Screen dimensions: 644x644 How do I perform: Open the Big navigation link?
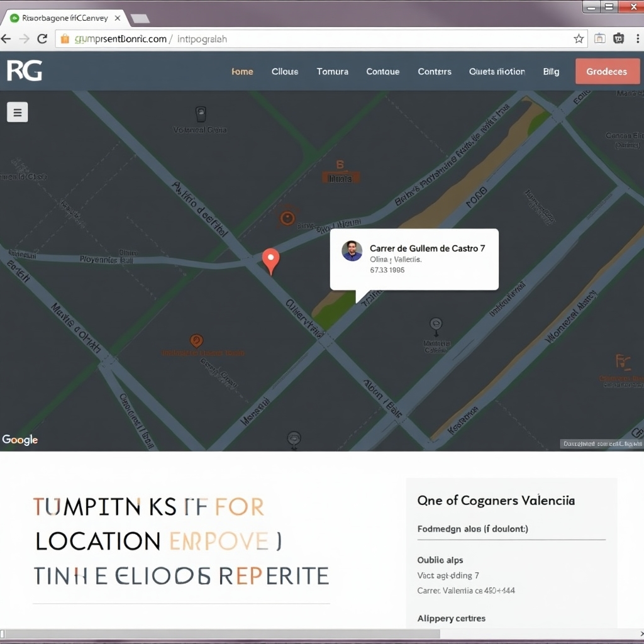pyautogui.click(x=551, y=72)
